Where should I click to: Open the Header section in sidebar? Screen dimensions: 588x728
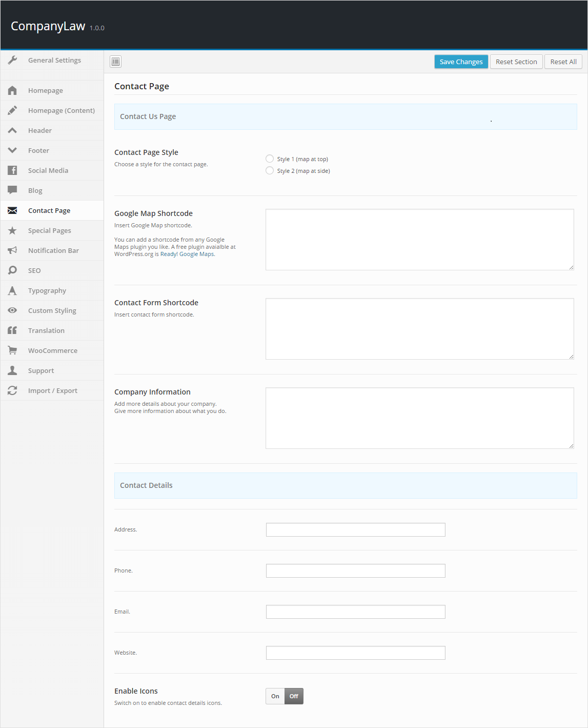[40, 131]
